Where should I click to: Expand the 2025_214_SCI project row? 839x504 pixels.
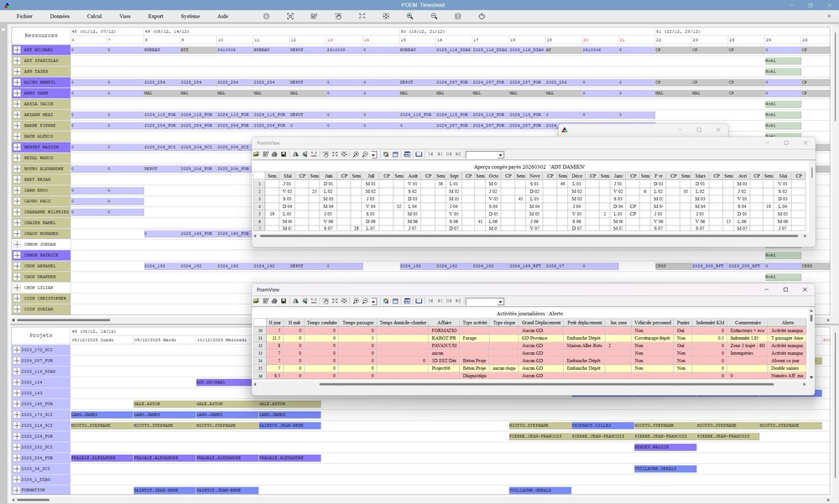(17, 425)
